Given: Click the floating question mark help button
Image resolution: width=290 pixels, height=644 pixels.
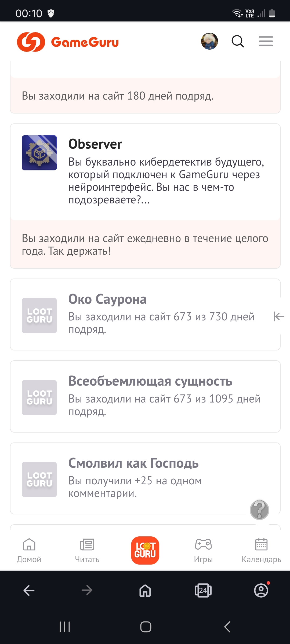Looking at the screenshot, I should [259, 510].
